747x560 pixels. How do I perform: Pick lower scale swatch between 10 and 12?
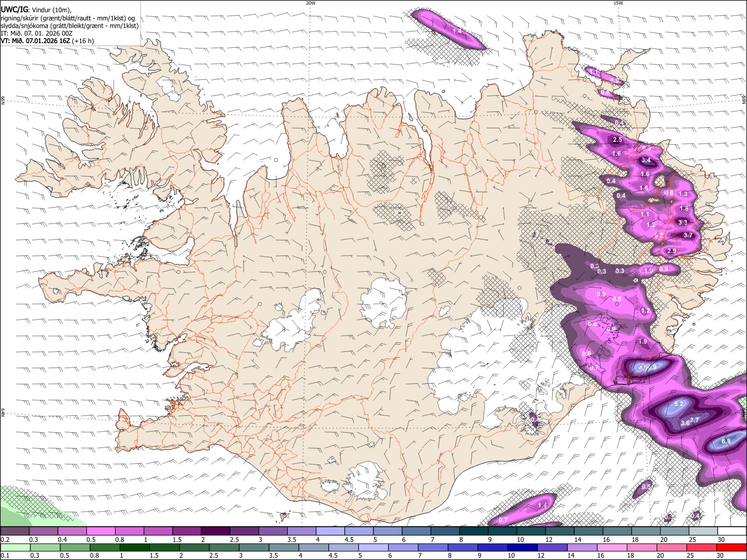click(x=522, y=547)
